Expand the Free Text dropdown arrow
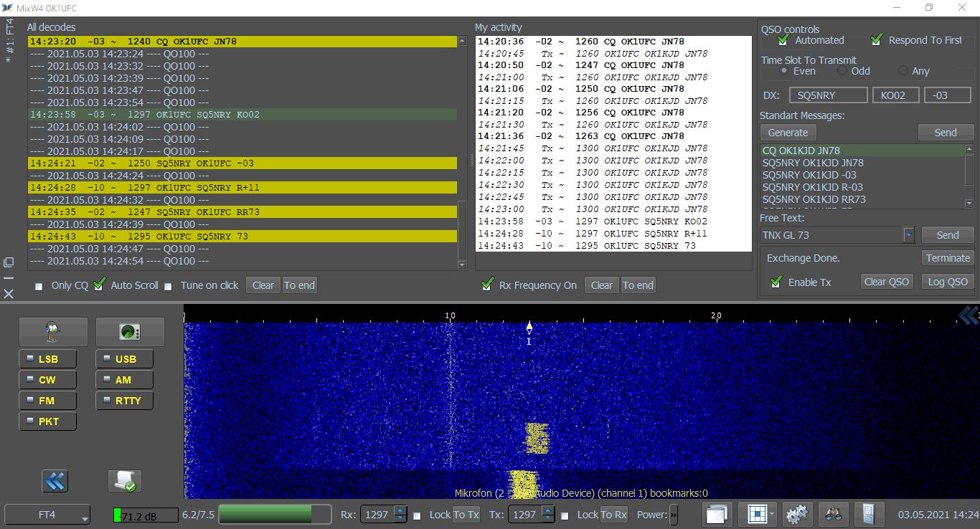Screen dimensions: 980x529 coord(909,235)
